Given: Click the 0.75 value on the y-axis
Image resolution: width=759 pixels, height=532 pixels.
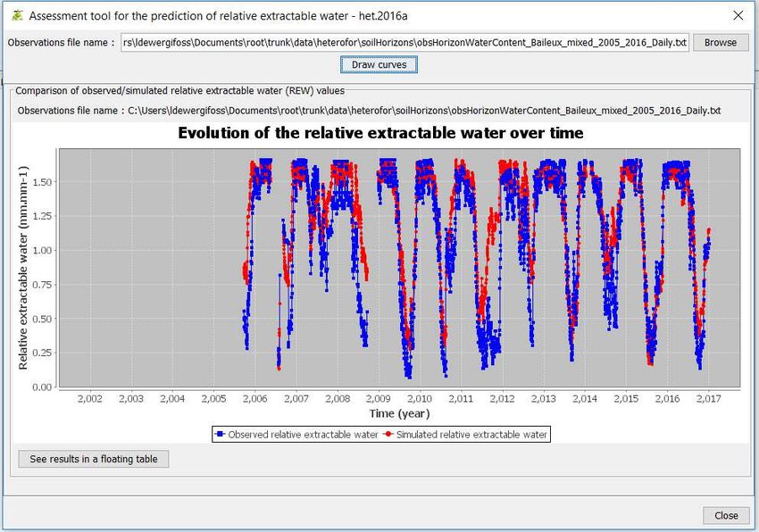Looking at the screenshot, I should coord(42,284).
